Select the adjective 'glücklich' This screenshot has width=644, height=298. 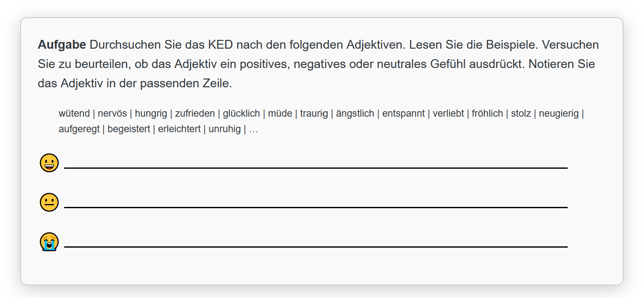click(241, 113)
